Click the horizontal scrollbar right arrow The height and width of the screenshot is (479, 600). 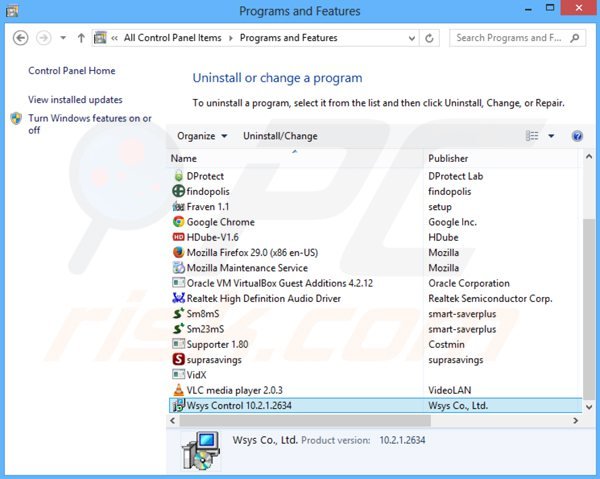pyautogui.click(x=576, y=421)
